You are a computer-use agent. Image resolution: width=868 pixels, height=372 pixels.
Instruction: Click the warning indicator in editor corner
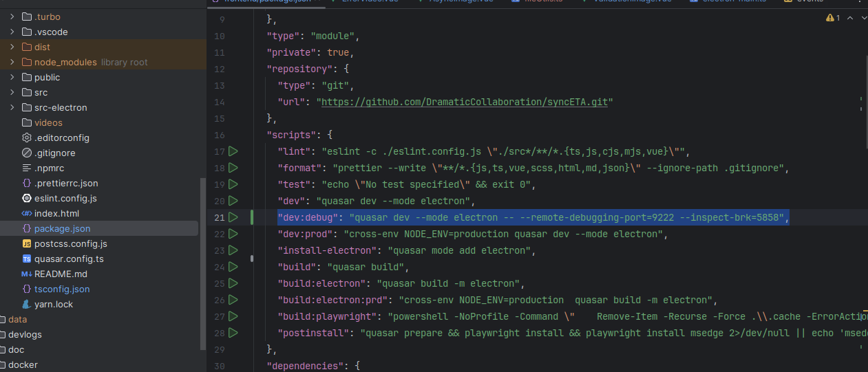(832, 19)
